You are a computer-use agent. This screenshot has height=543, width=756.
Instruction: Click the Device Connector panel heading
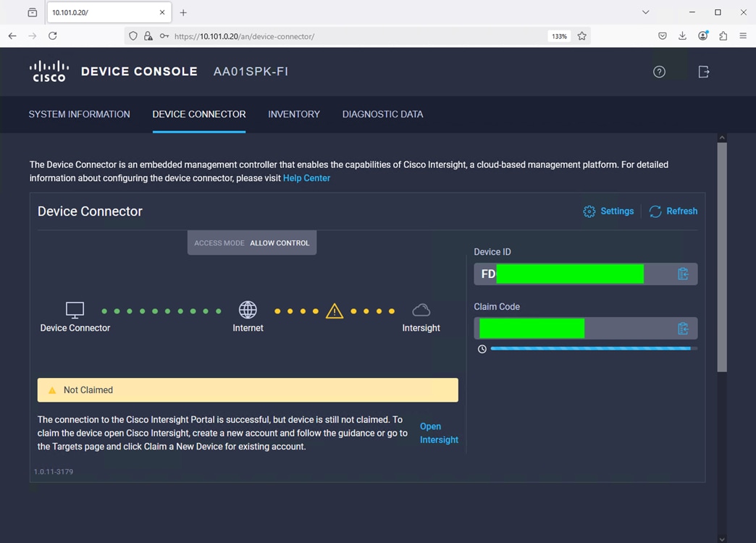point(91,211)
